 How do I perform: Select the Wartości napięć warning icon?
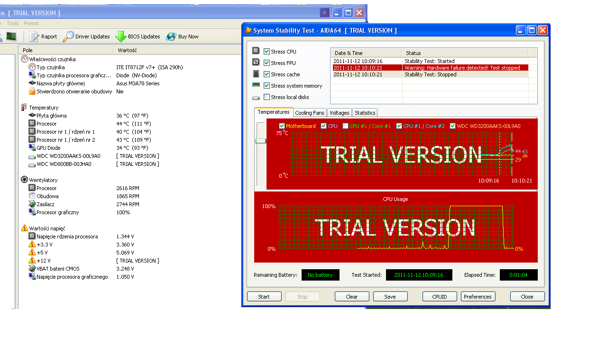pyautogui.click(x=25, y=228)
